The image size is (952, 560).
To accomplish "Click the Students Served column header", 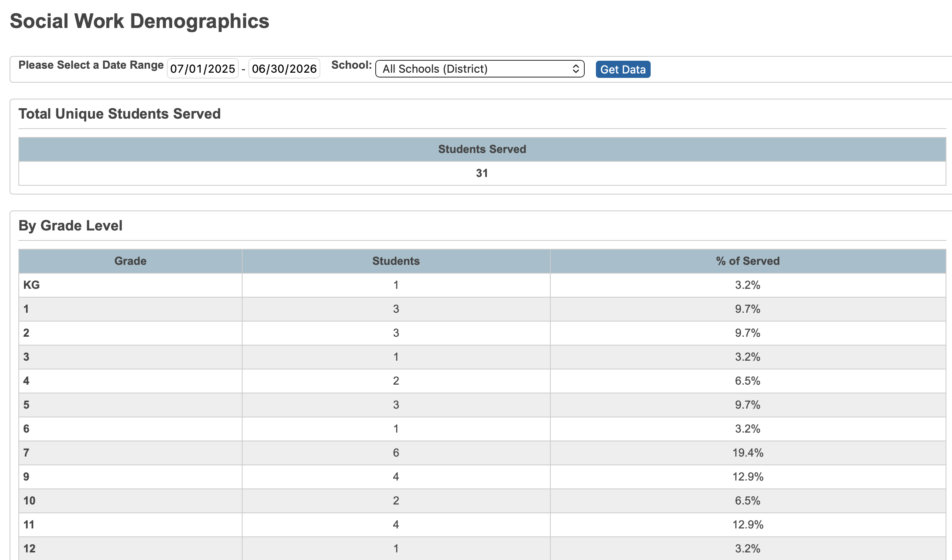I will coord(482,149).
